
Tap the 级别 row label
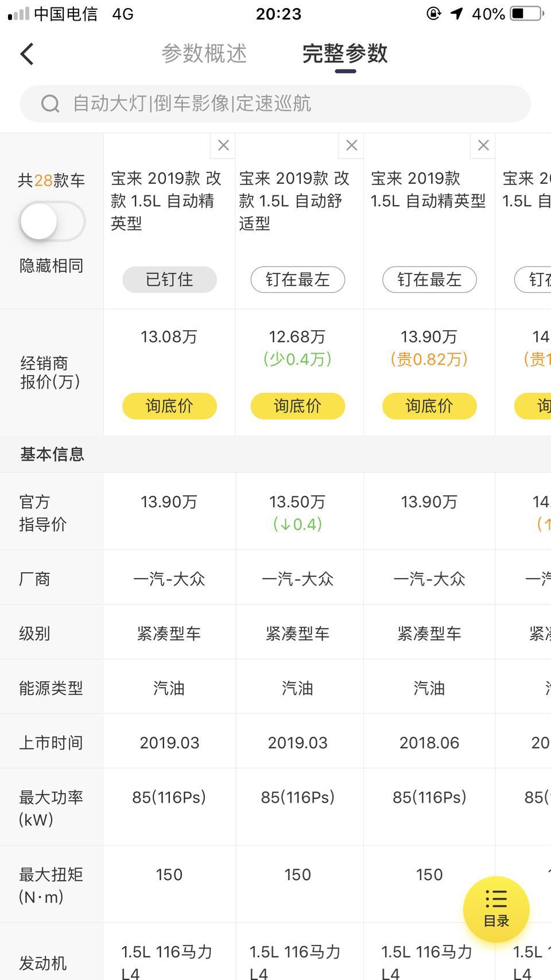[34, 633]
